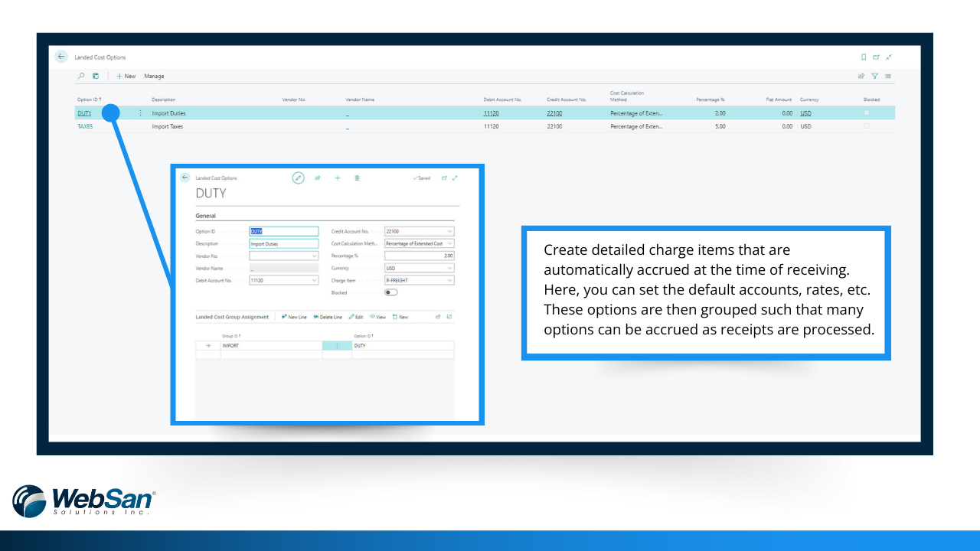Open the TAXES option link
980x551 pixels.
pos(85,126)
